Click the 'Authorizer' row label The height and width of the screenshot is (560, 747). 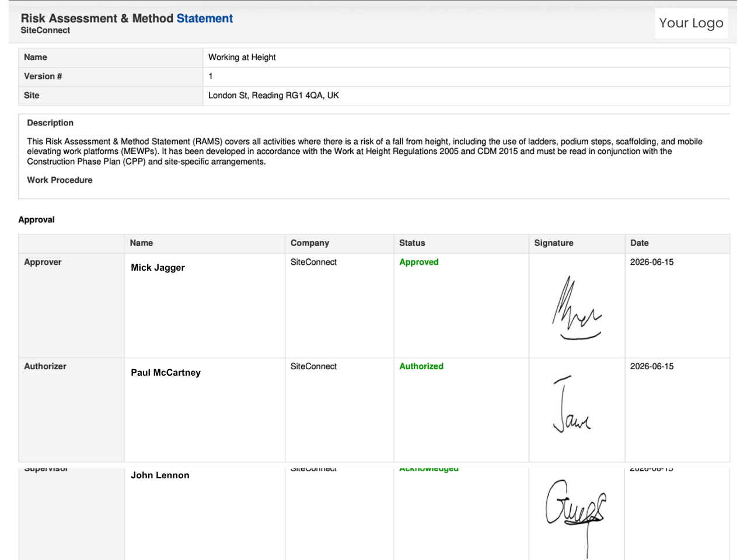(45, 366)
